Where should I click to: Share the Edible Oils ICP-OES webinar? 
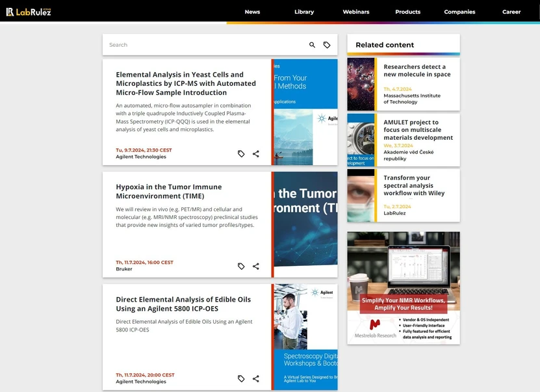pyautogui.click(x=256, y=378)
